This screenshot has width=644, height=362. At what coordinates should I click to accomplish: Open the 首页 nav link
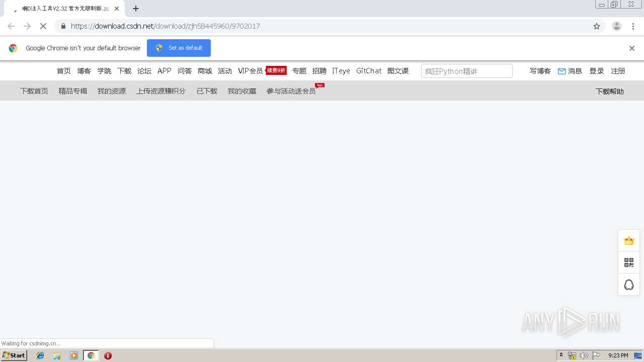click(x=64, y=71)
